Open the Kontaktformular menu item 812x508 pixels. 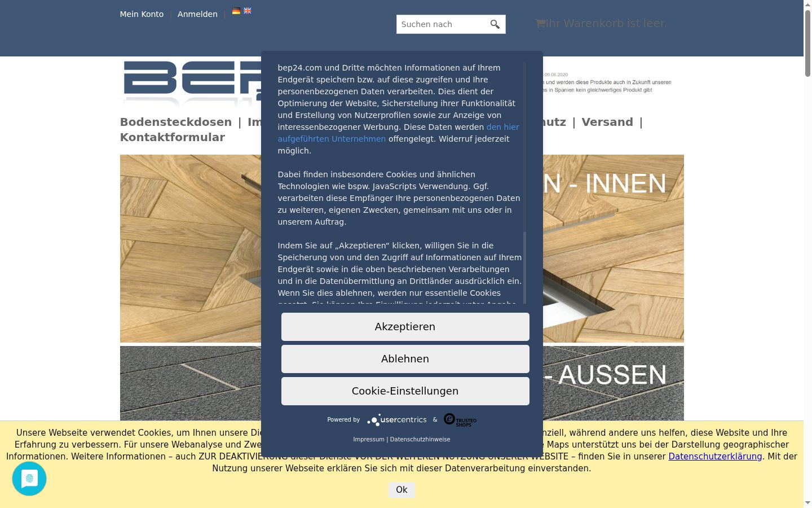173,137
